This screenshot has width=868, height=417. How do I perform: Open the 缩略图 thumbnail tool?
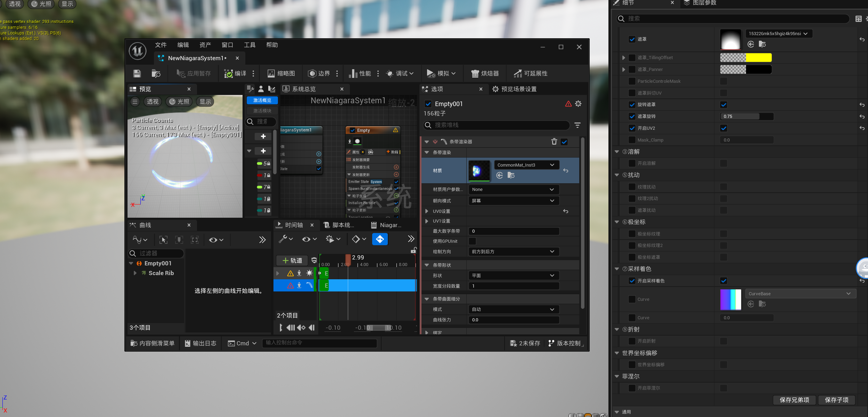tap(281, 73)
